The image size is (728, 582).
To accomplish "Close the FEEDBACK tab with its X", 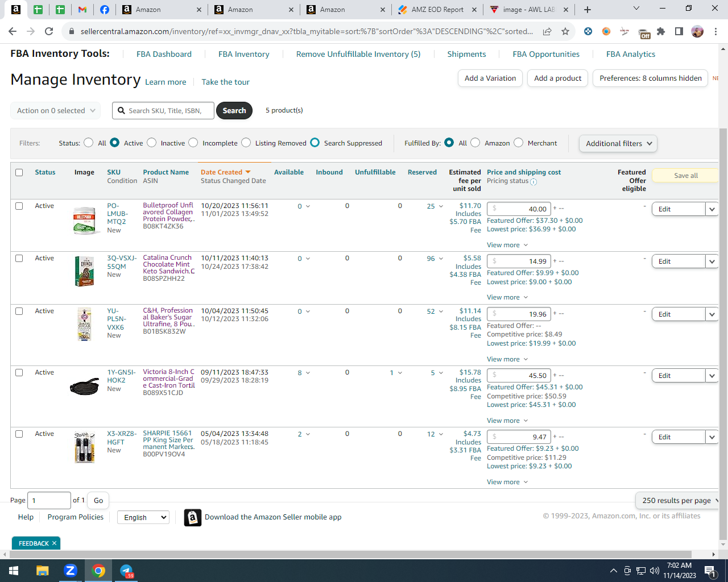I will click(x=54, y=543).
